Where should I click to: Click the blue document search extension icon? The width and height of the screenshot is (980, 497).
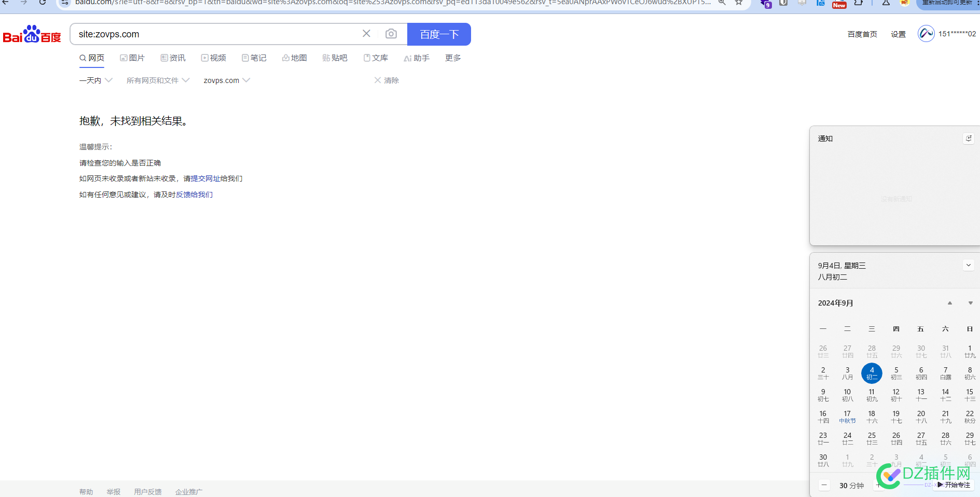(821, 3)
